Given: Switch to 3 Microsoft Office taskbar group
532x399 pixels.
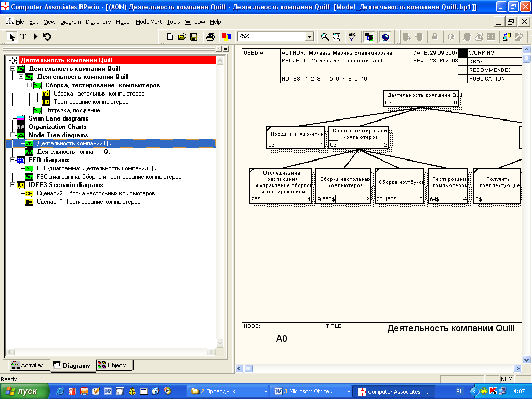Looking at the screenshot, I should coord(311,392).
